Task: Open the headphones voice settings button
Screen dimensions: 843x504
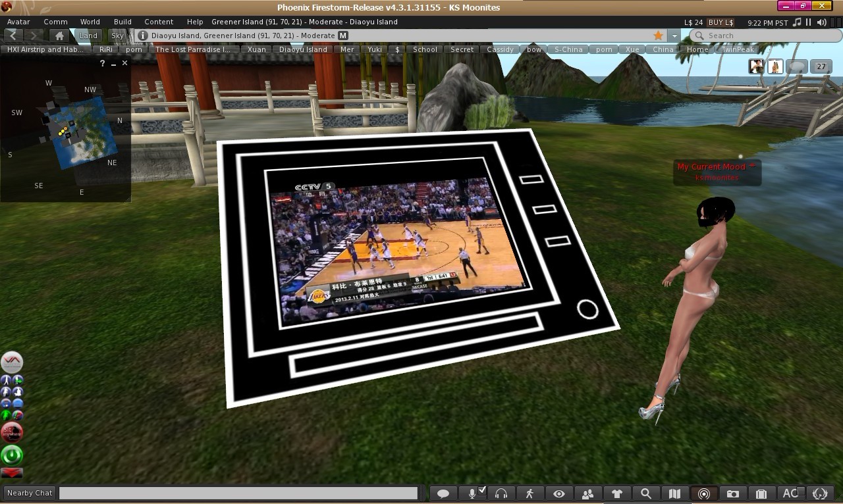Action: pos(501,493)
